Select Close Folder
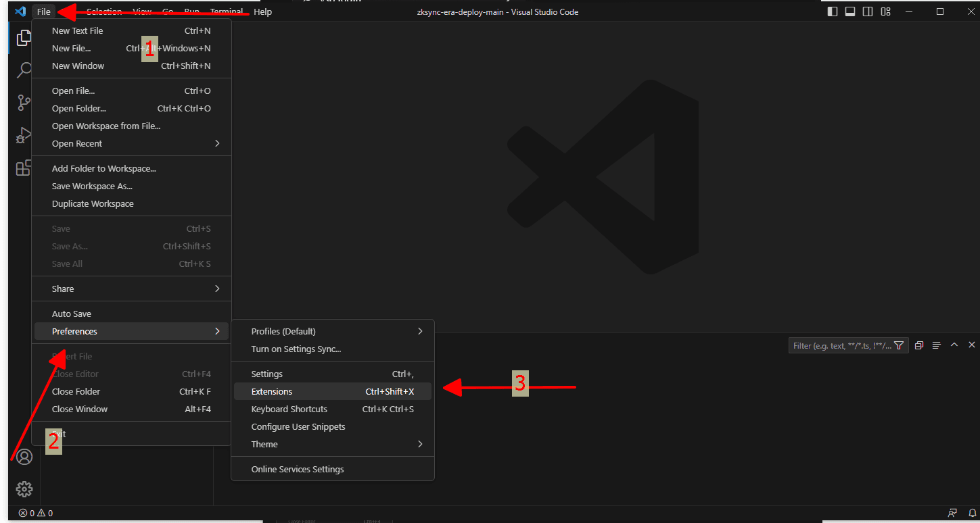This screenshot has height=523, width=980. [x=131, y=391]
